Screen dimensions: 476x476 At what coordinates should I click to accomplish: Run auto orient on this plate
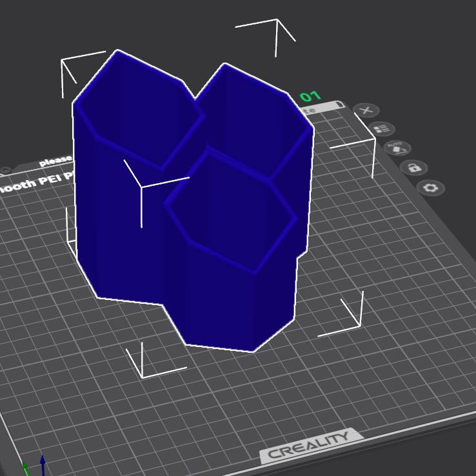(397, 148)
